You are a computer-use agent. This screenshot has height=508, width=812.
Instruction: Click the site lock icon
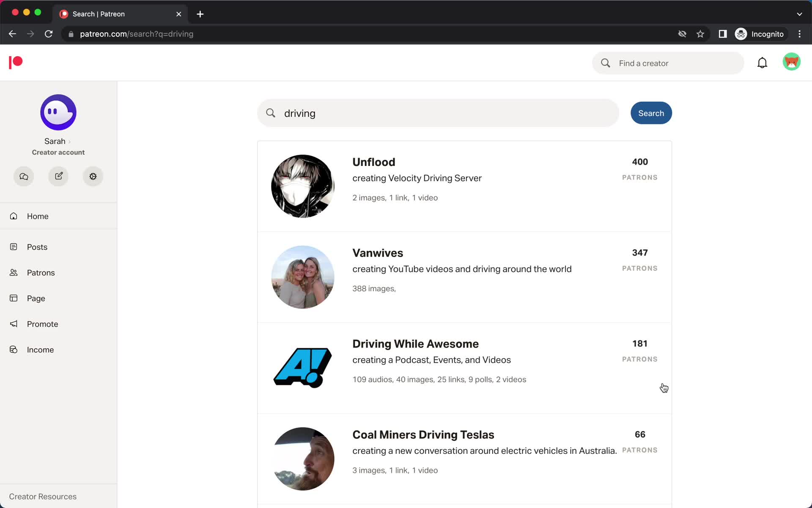point(71,34)
